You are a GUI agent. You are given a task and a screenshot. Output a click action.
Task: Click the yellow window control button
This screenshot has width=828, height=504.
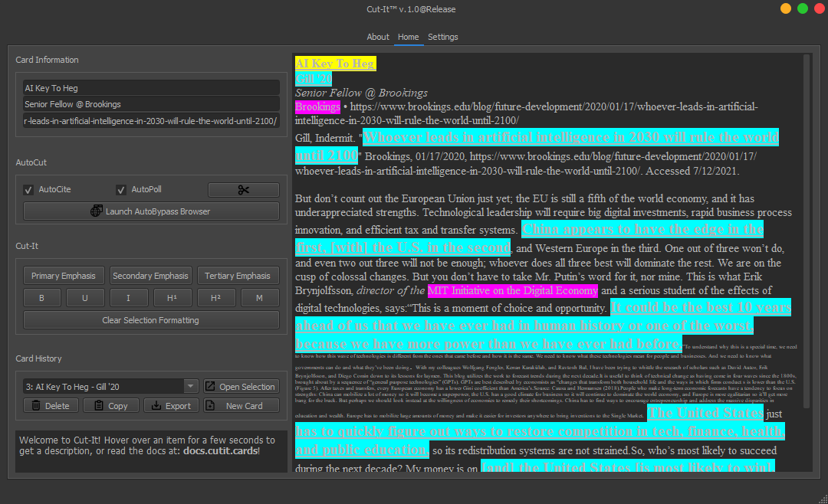pyautogui.click(x=786, y=9)
